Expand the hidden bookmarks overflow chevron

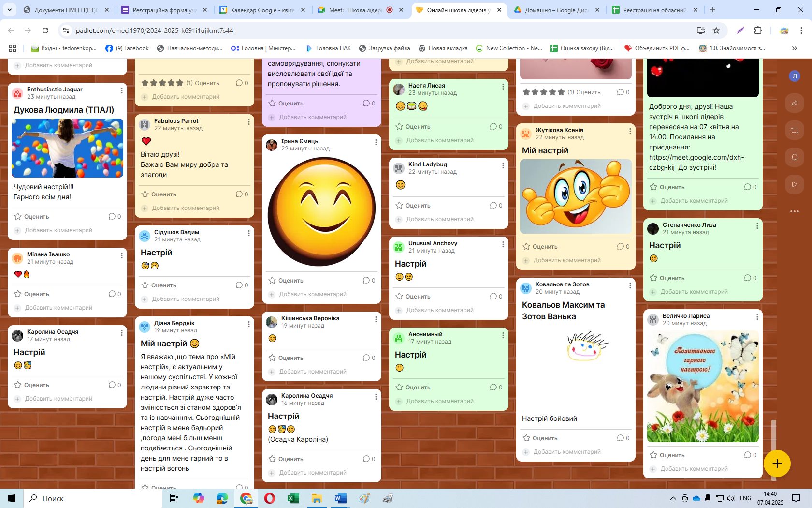tap(794, 48)
